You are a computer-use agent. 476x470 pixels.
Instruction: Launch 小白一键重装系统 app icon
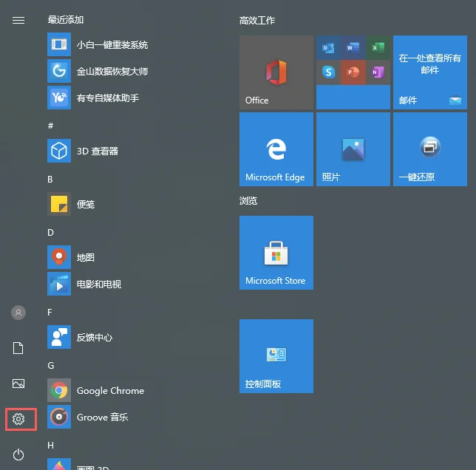59,44
